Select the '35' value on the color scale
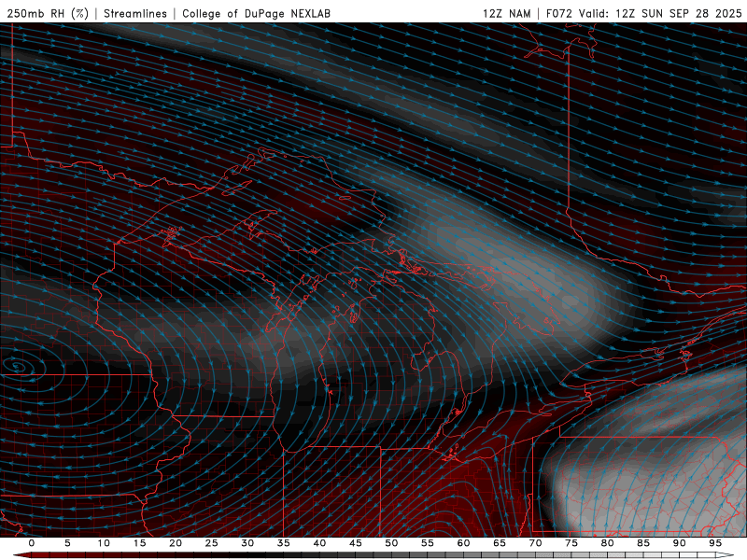 click(284, 543)
